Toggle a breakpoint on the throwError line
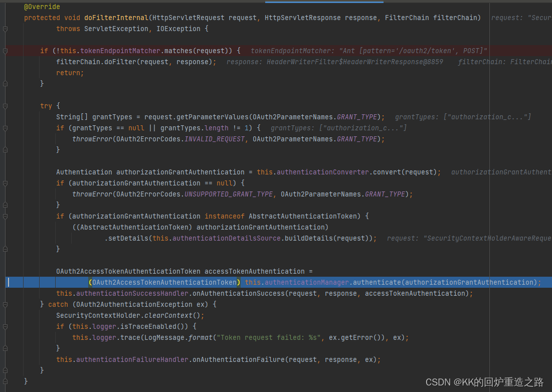The height and width of the screenshot is (392, 552). coord(14,139)
